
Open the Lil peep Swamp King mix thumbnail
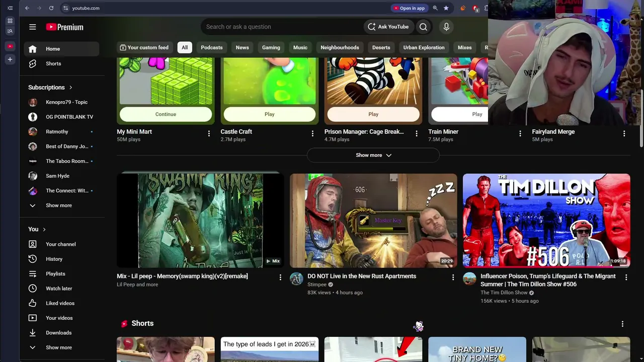point(200,221)
